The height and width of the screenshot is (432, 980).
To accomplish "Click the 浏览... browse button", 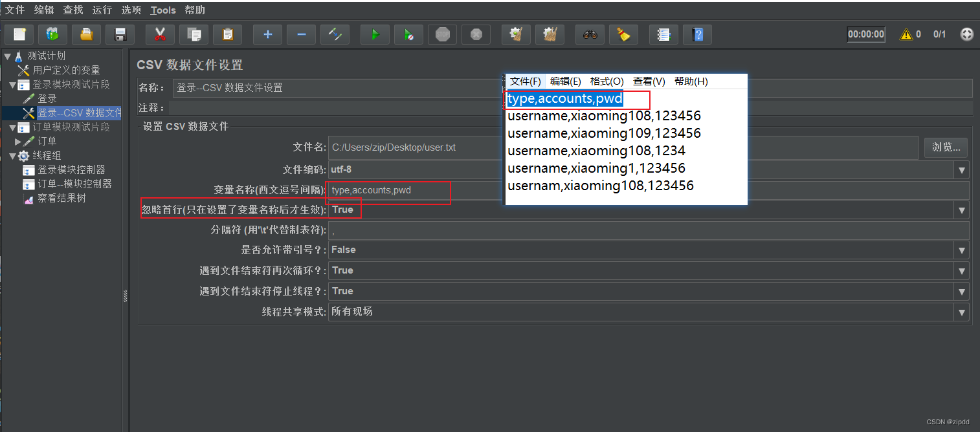I will coord(946,147).
